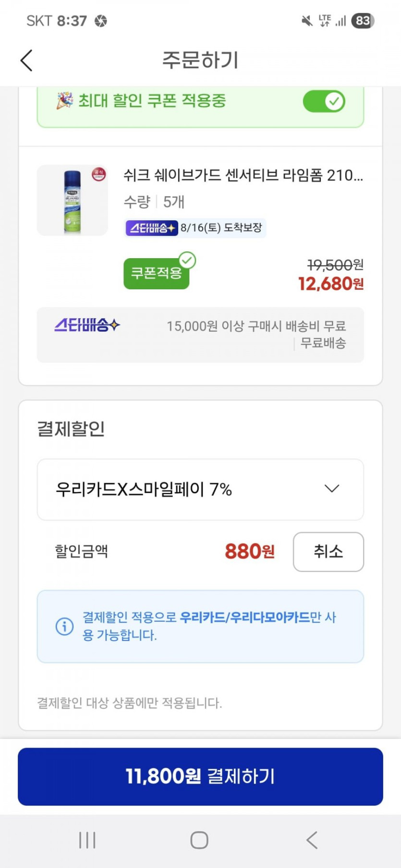Open the shaving foam product thumbnail

pos(73,201)
